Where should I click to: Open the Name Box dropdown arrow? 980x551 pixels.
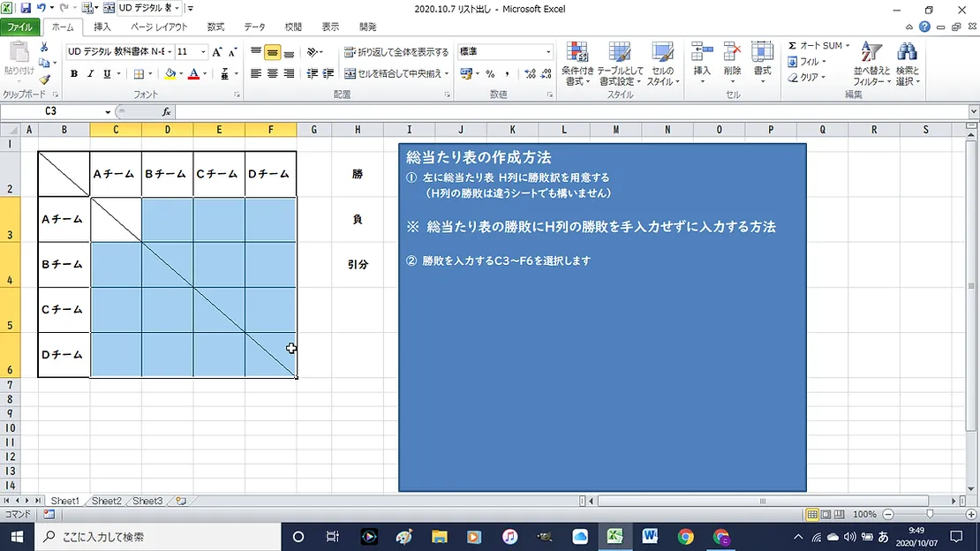coord(108,112)
